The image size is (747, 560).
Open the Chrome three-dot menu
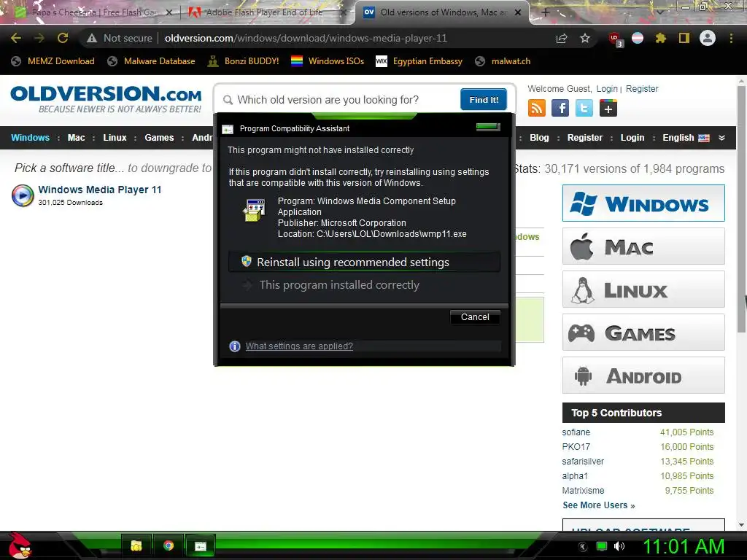pyautogui.click(x=731, y=38)
